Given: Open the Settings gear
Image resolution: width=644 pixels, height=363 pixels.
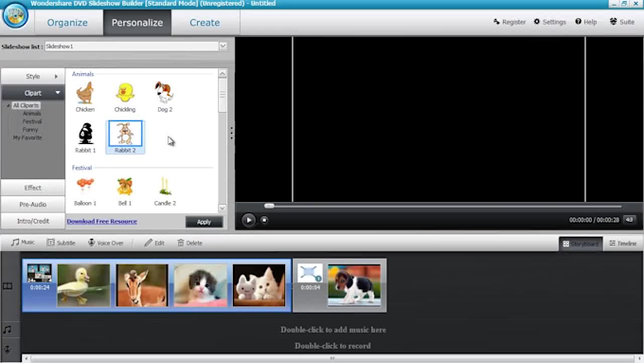Looking at the screenshot, I should [549, 22].
